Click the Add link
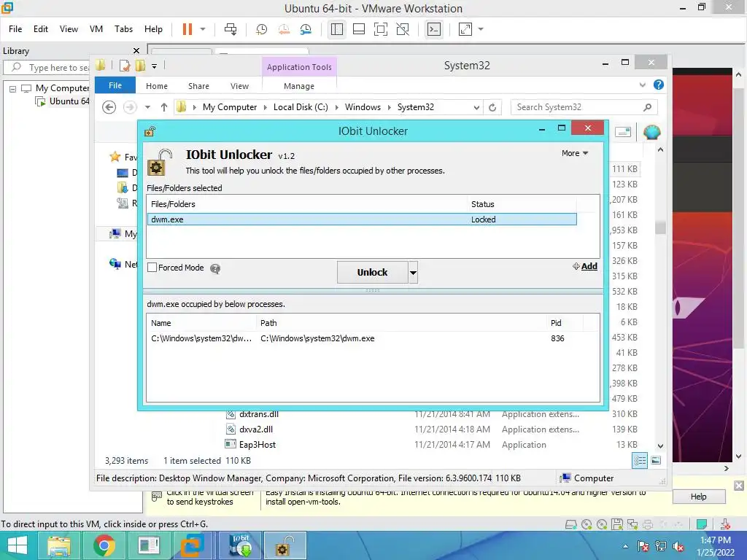The image size is (747, 560). 585,266
